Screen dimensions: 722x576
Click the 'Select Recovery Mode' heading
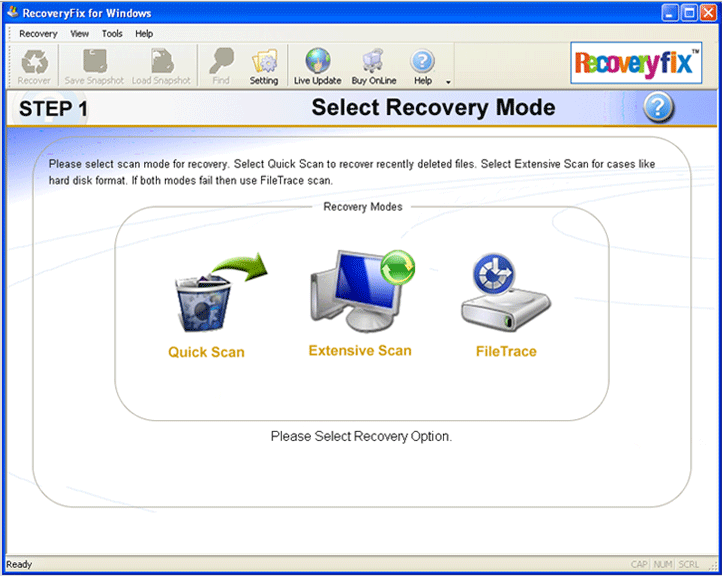pos(433,107)
